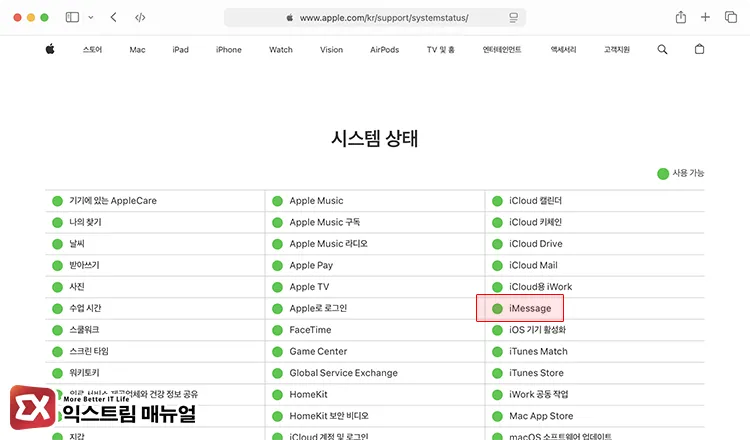The image size is (750, 440).
Task: Click the iCloud Drive status entry
Action: [536, 244]
